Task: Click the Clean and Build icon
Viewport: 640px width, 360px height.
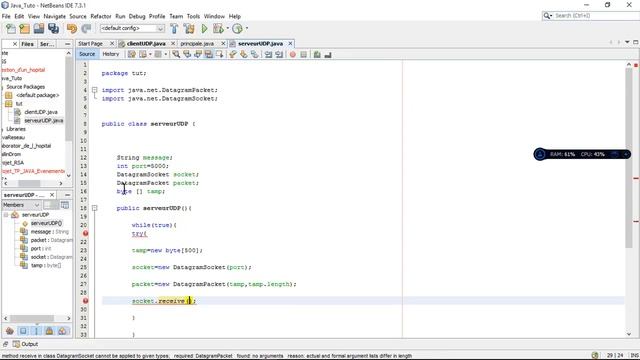Action: pyautogui.click(x=189, y=29)
